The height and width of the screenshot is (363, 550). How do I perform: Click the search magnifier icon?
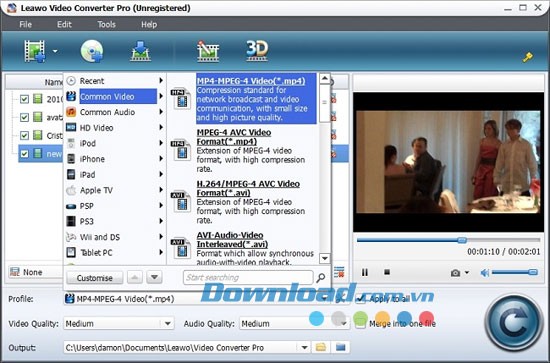click(321, 278)
